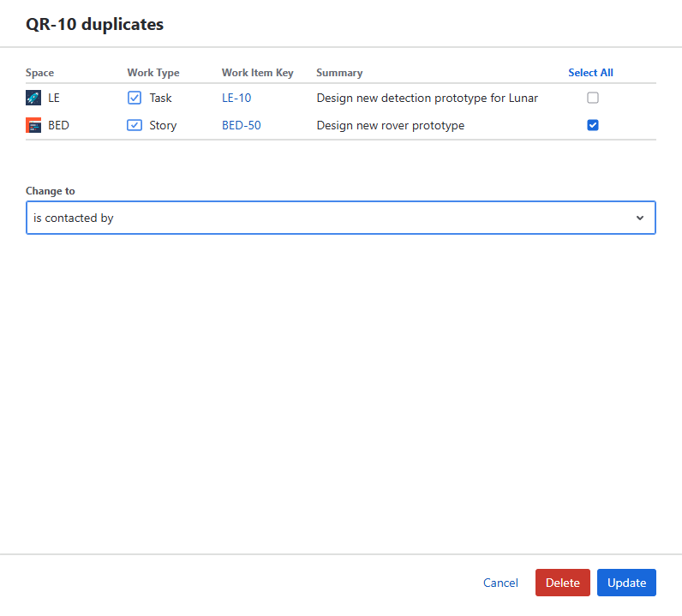Click the Story work type icon
Viewport: 682px width, 616px height.
click(x=135, y=125)
